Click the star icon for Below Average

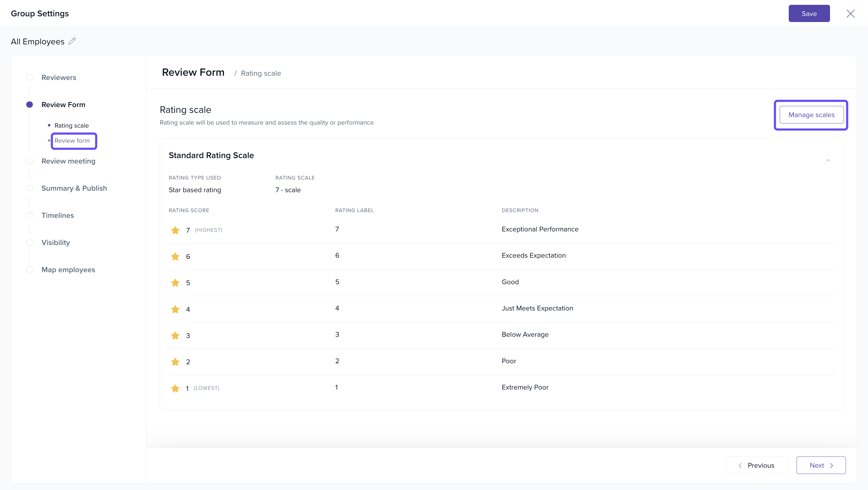(x=175, y=336)
